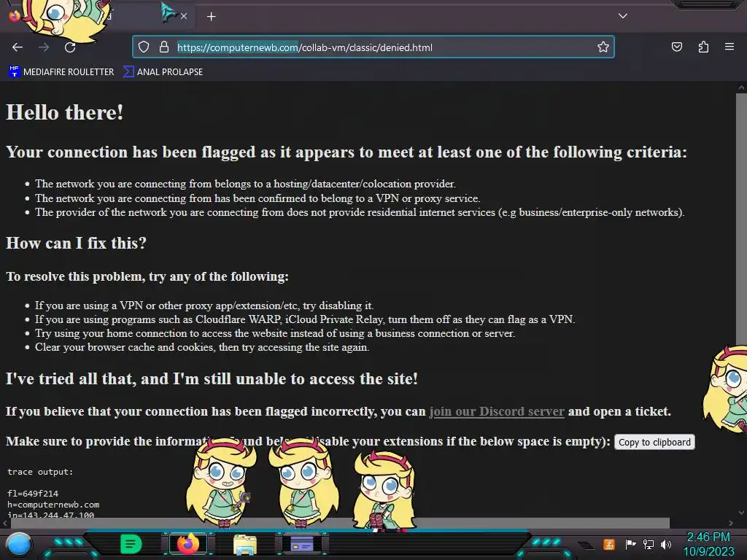747x560 pixels.
Task: Open Action Center flag tray icon
Action: [630, 544]
